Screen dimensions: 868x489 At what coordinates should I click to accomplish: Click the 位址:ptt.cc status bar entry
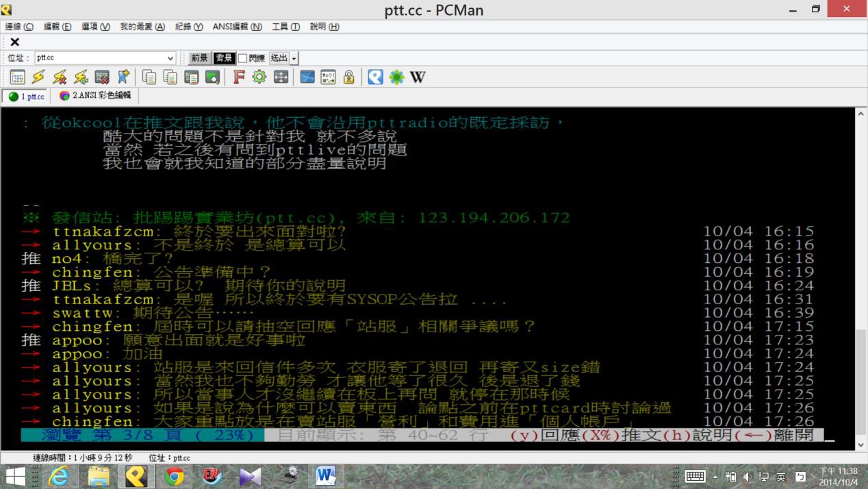tap(169, 457)
